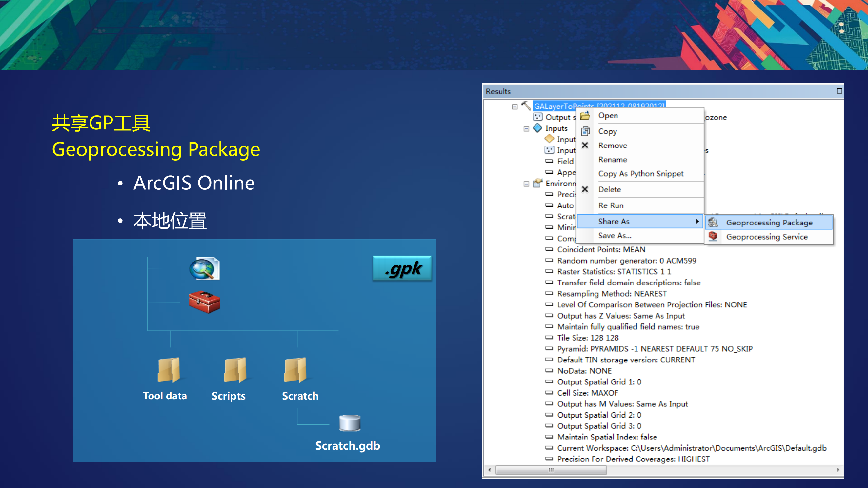Select the Pyramid: PYRAMIDS row
868x488 pixels.
point(655,349)
